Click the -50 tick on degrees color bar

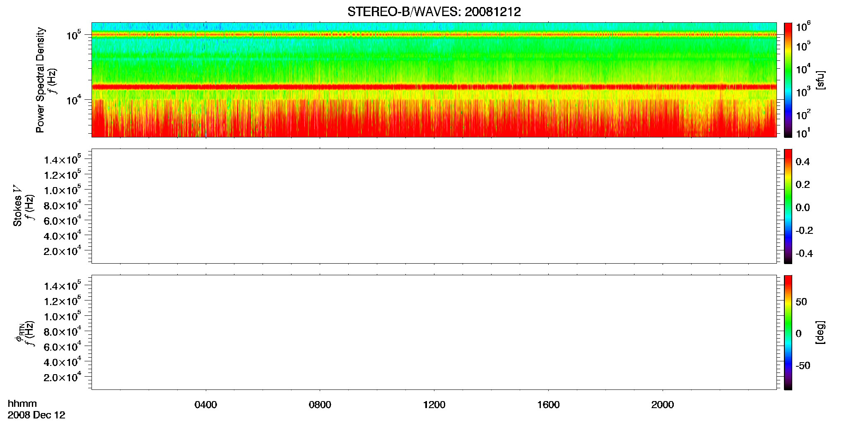point(802,366)
